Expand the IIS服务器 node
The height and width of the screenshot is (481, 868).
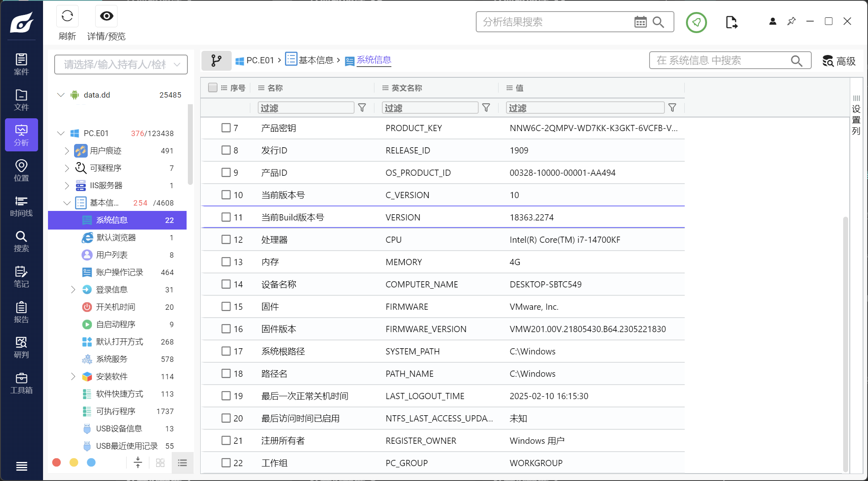coord(67,186)
